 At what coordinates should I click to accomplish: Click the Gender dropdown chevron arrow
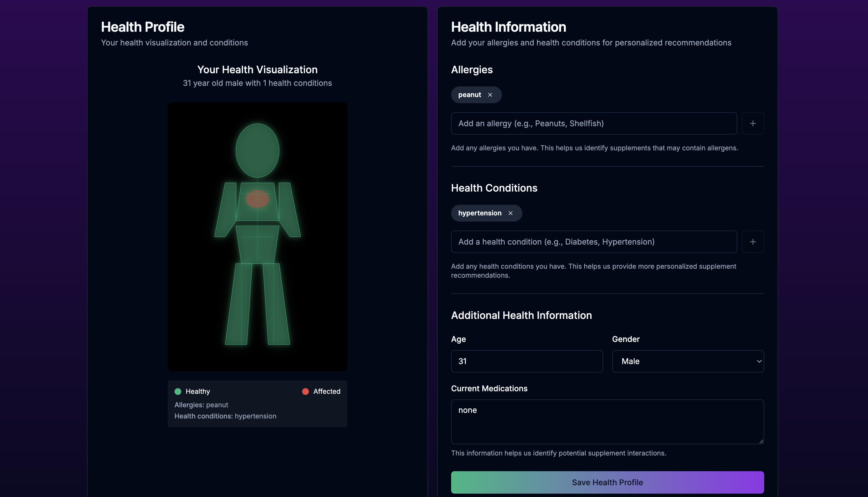click(x=759, y=361)
